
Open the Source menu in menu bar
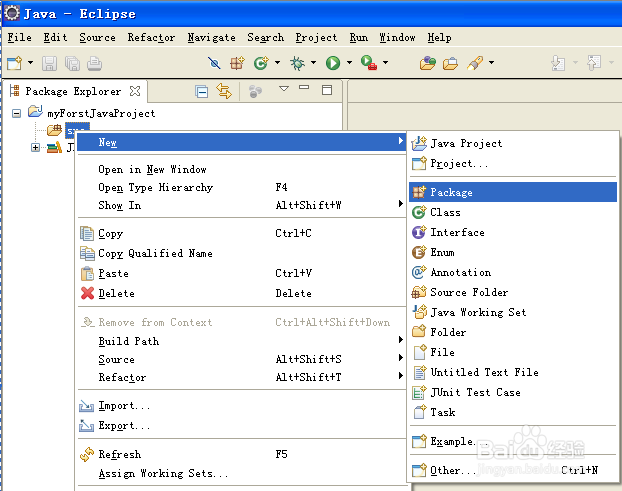pos(97,37)
